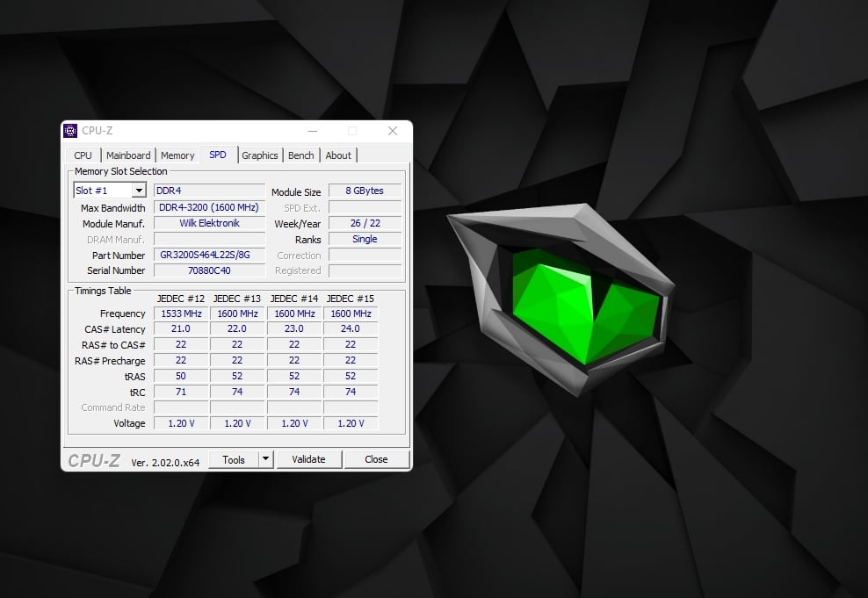Click the CPU-Z icon in the title bar
868x598 pixels.
click(71, 131)
